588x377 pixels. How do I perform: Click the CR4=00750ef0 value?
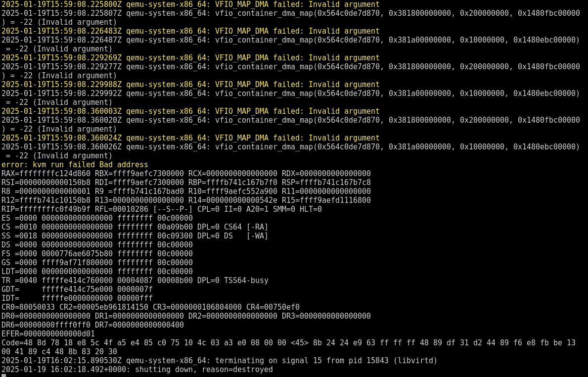(x=272, y=307)
